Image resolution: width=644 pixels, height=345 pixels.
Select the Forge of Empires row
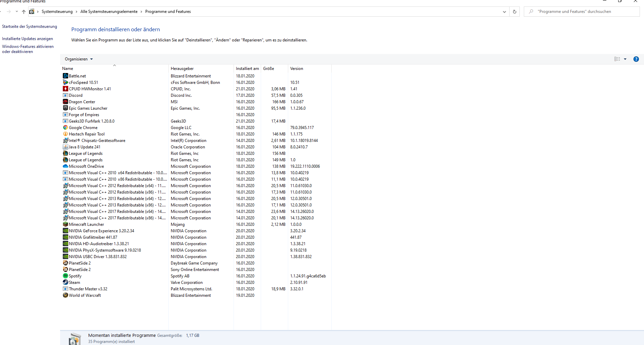[x=196, y=114]
